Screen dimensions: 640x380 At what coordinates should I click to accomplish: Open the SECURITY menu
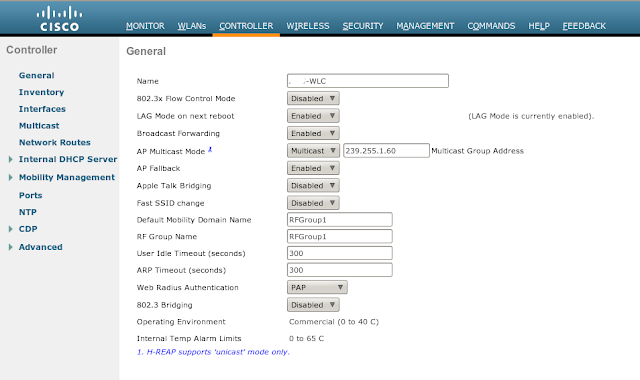pos(363,26)
